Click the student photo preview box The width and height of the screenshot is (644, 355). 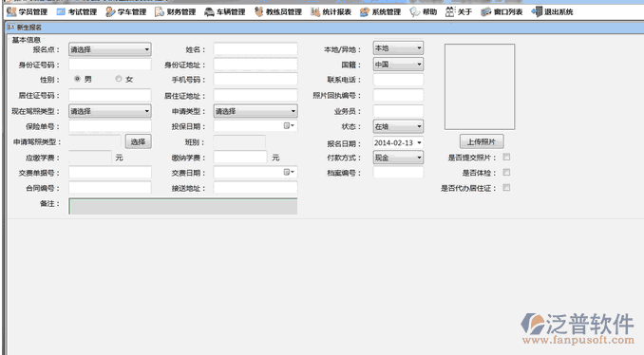coord(480,86)
